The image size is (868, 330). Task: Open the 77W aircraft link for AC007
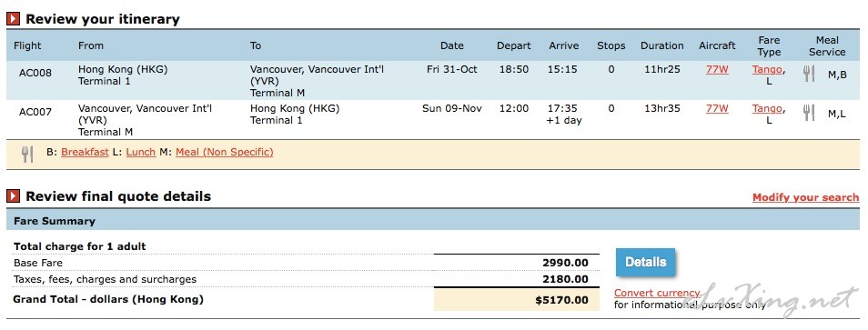click(x=717, y=109)
